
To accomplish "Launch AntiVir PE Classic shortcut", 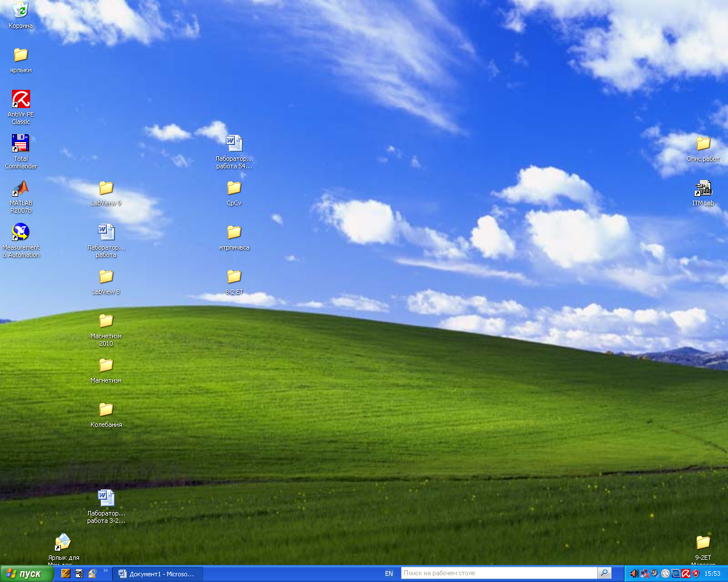I will point(21,107).
